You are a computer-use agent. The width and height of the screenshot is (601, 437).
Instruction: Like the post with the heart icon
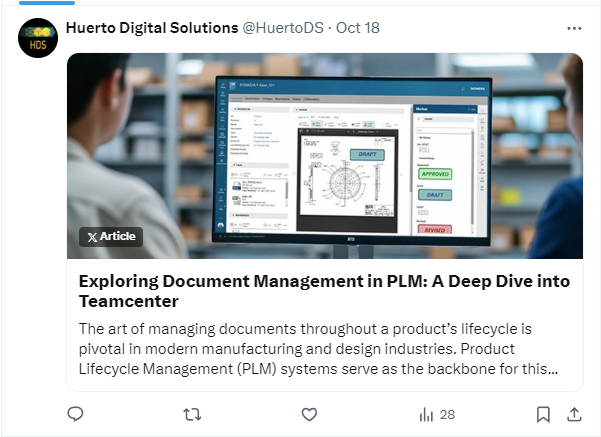coord(309,414)
